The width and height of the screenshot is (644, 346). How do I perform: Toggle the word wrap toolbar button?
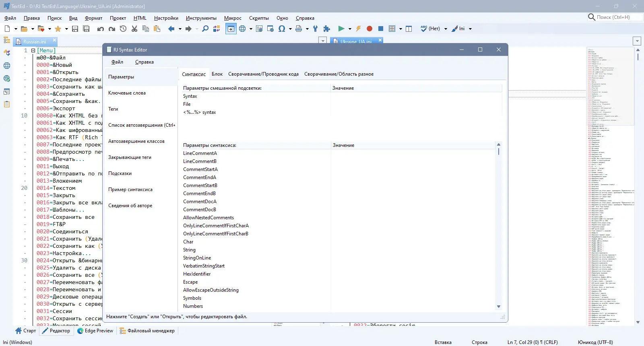click(231, 29)
